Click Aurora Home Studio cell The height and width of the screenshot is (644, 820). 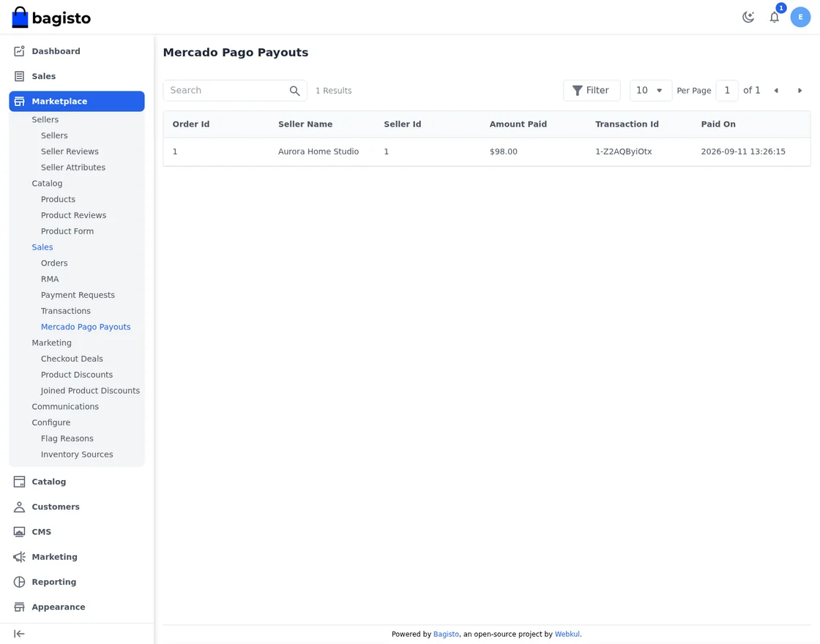[x=318, y=151]
